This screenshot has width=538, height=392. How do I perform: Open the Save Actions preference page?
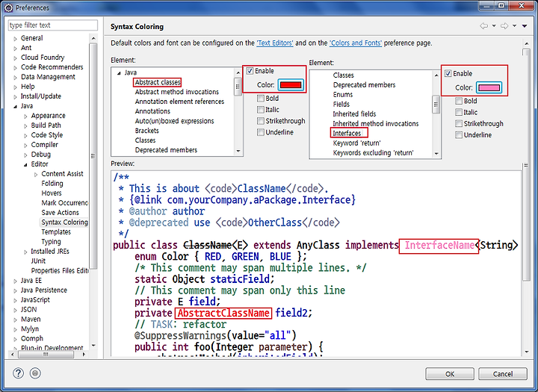(60, 213)
